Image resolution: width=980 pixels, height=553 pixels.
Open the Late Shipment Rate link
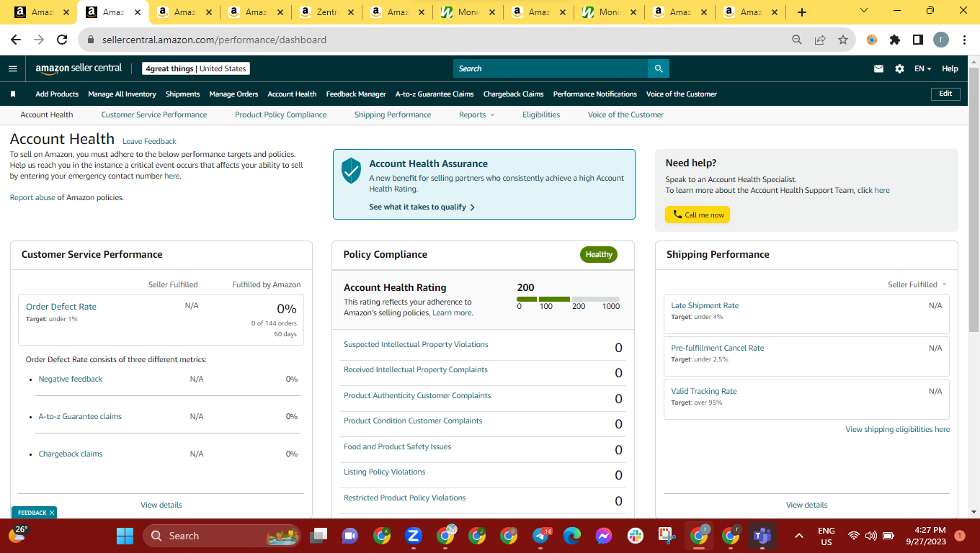click(705, 305)
